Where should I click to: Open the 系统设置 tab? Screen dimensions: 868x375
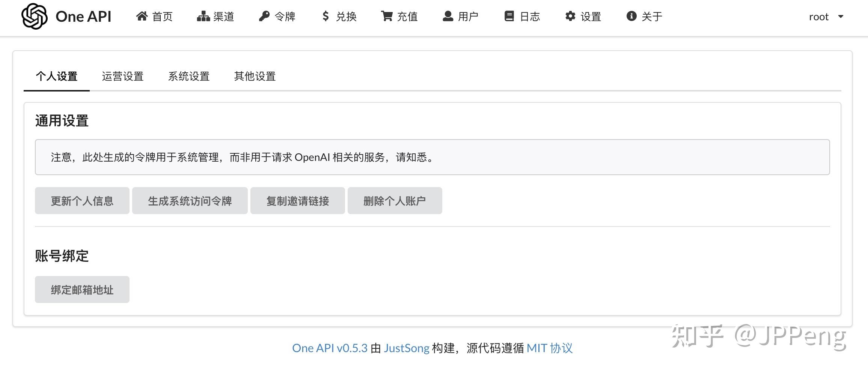[189, 76]
